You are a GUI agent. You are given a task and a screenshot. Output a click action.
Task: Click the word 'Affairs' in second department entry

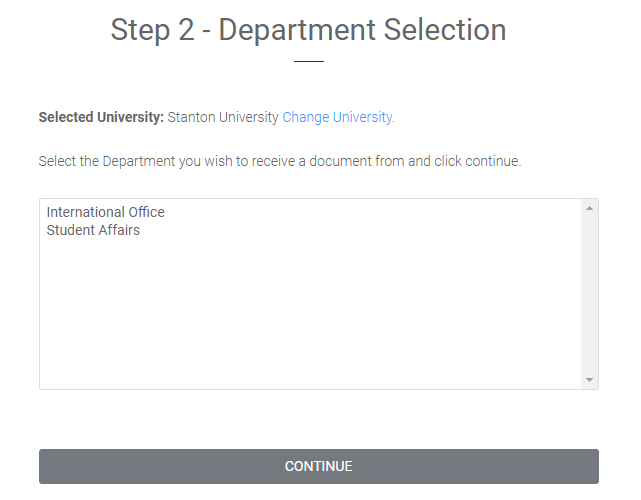[119, 230]
